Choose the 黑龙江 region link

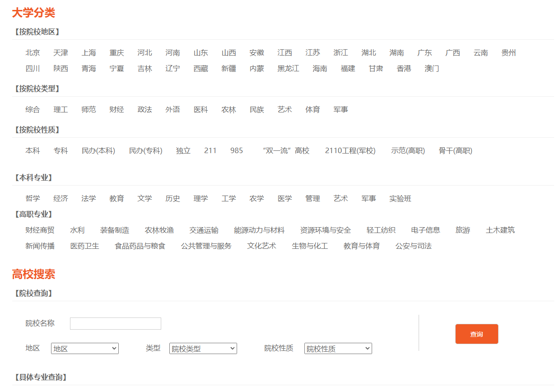point(288,69)
